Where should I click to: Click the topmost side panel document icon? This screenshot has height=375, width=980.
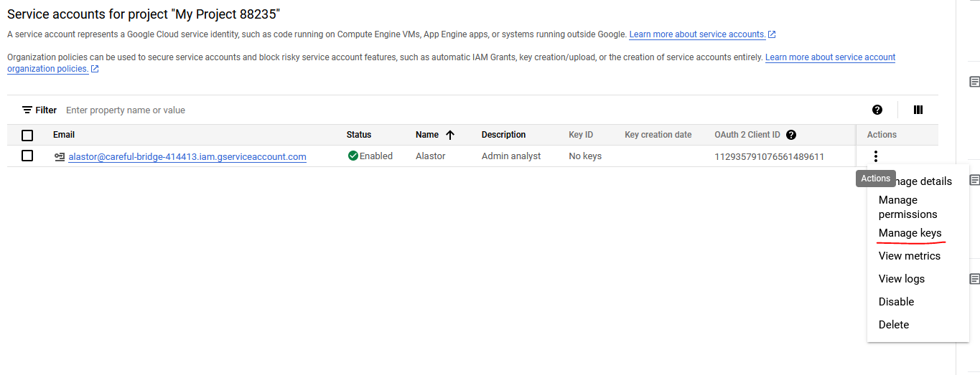click(974, 82)
